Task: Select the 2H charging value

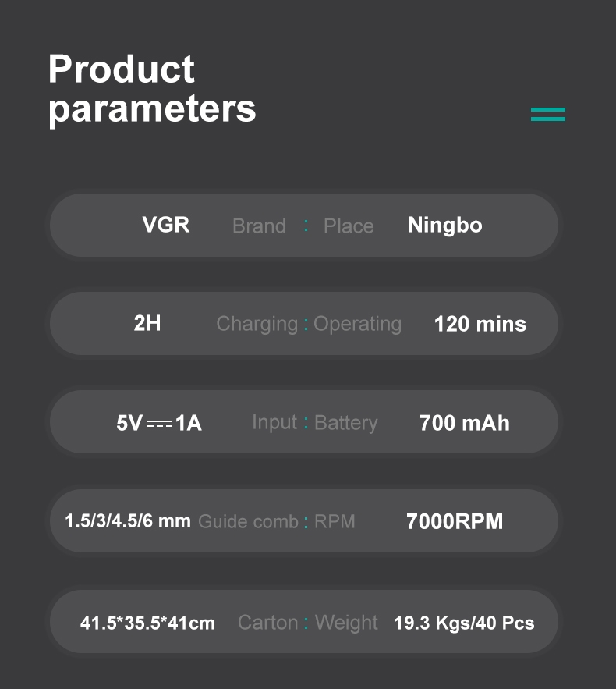Action: click(x=147, y=323)
